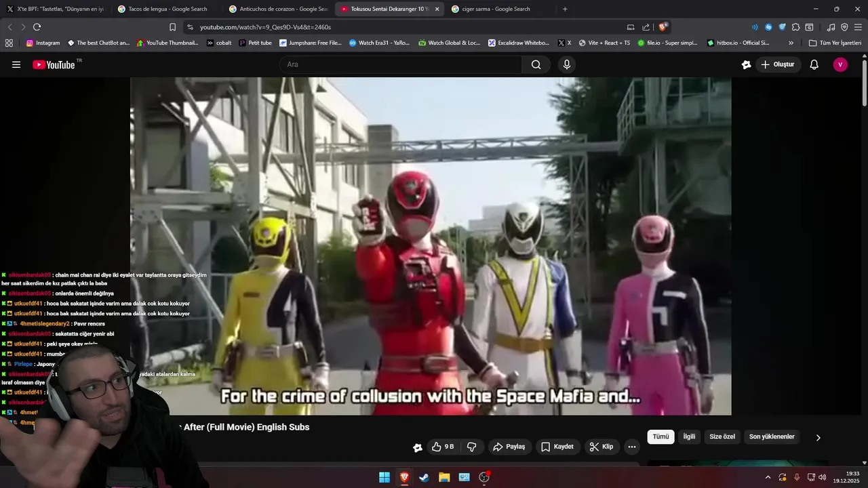Viewport: 868px width, 488px height.
Task: Click the install app icon in address bar
Action: tap(631, 27)
